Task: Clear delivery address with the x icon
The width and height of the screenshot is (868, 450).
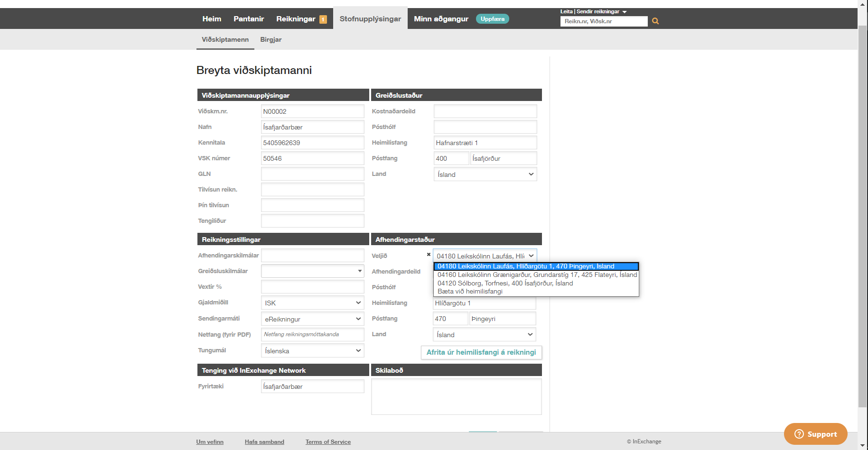Action: 429,255
